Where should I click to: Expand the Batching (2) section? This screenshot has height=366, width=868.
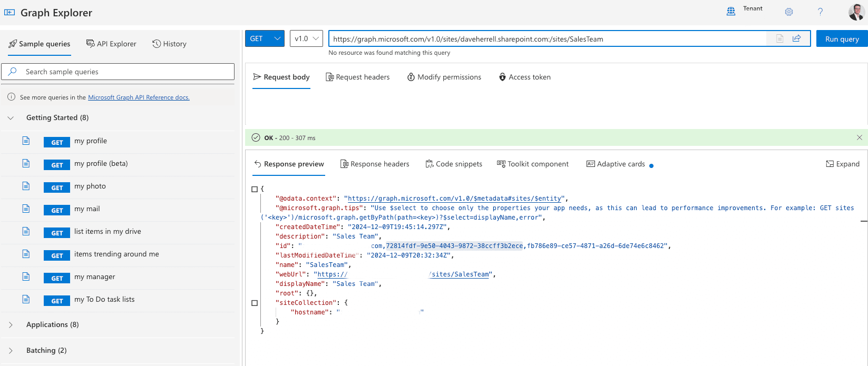[11, 351]
